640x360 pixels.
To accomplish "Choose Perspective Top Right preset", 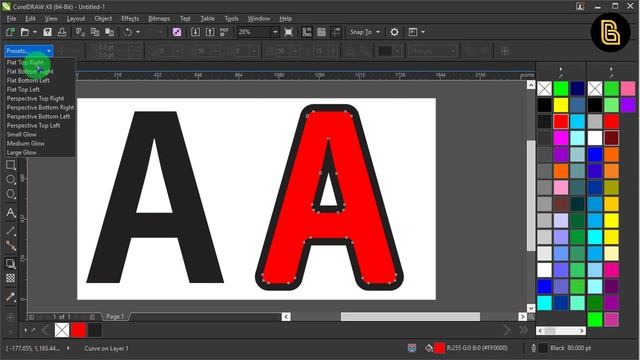I will pos(36,98).
